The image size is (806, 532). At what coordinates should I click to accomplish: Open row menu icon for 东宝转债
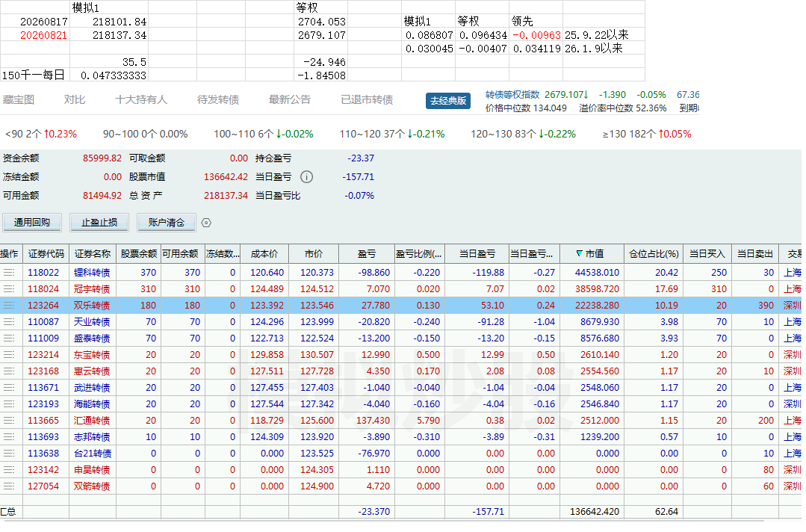tap(9, 355)
